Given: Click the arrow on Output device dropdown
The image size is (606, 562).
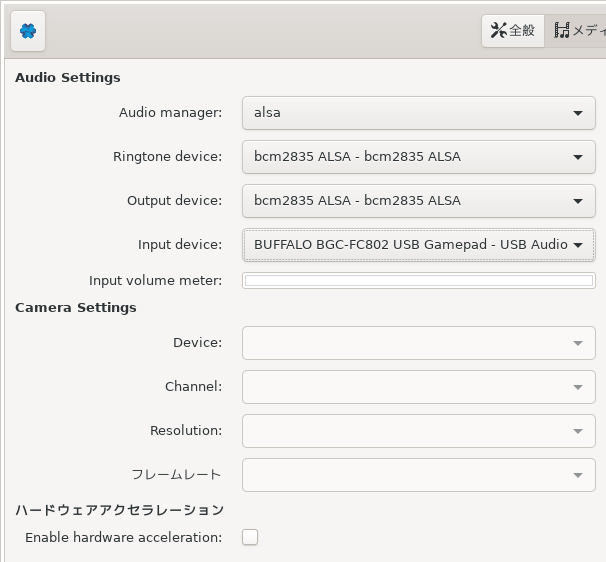Looking at the screenshot, I should pos(578,201).
